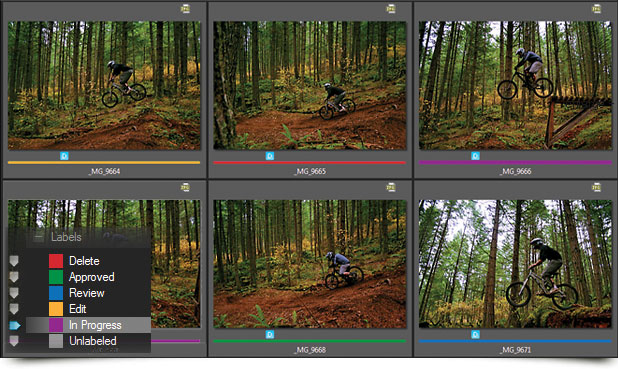Click JPG format icon on thumbnail behind Labels panel

(185, 187)
